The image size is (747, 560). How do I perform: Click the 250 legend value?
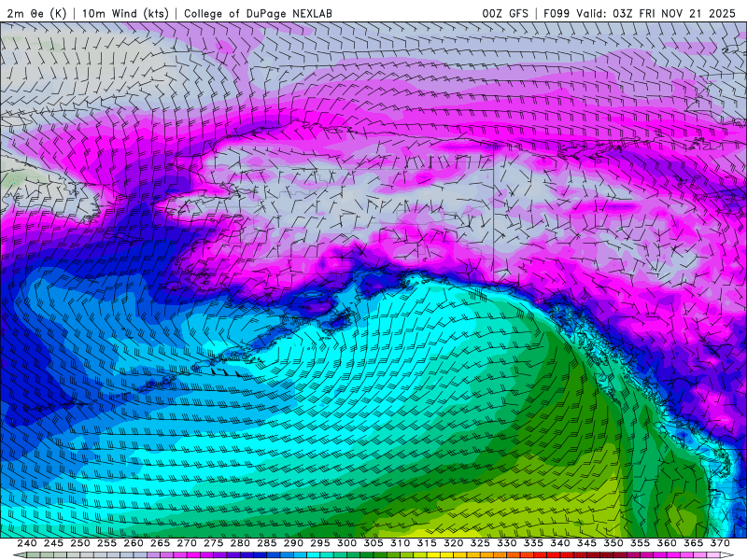point(80,543)
